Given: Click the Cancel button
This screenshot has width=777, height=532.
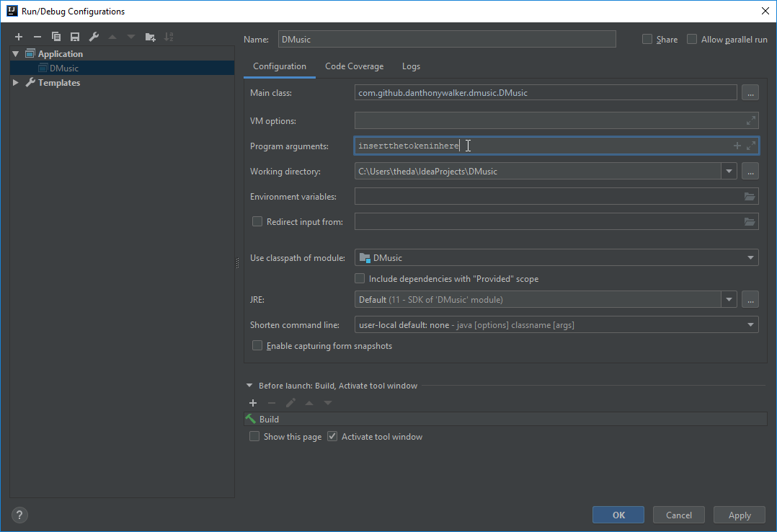Looking at the screenshot, I should (679, 515).
